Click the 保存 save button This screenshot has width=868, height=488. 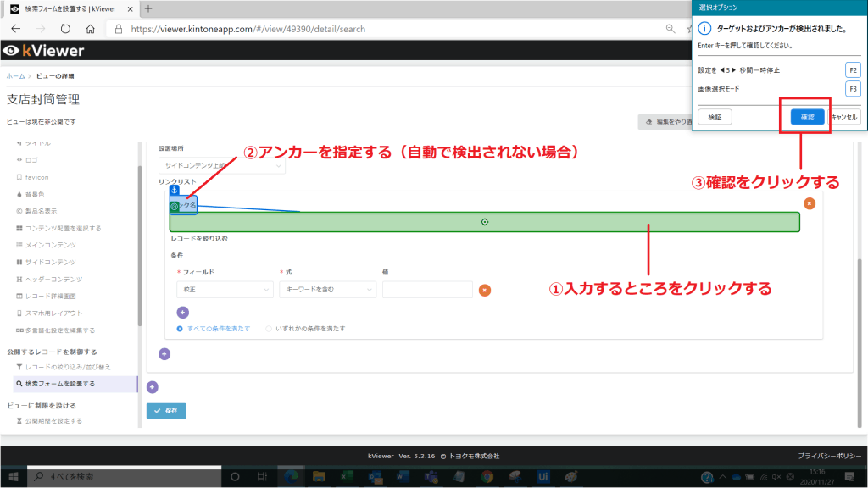click(166, 411)
